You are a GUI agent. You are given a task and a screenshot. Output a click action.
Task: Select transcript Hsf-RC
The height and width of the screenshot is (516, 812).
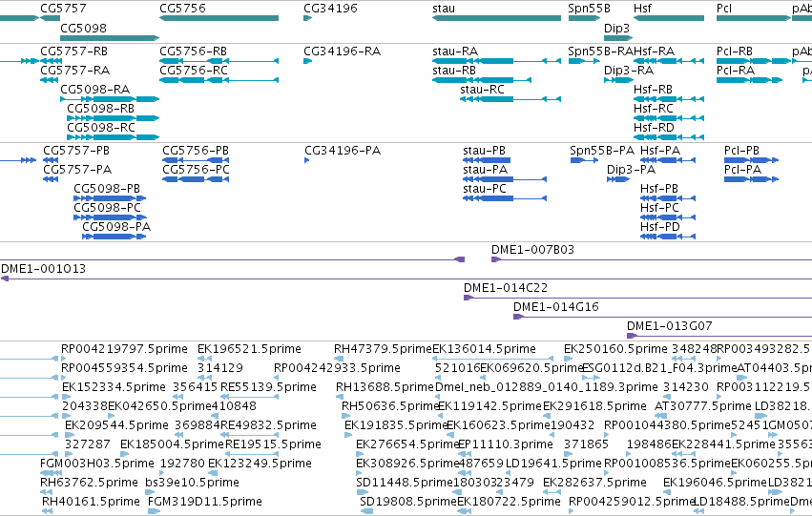pos(654,109)
